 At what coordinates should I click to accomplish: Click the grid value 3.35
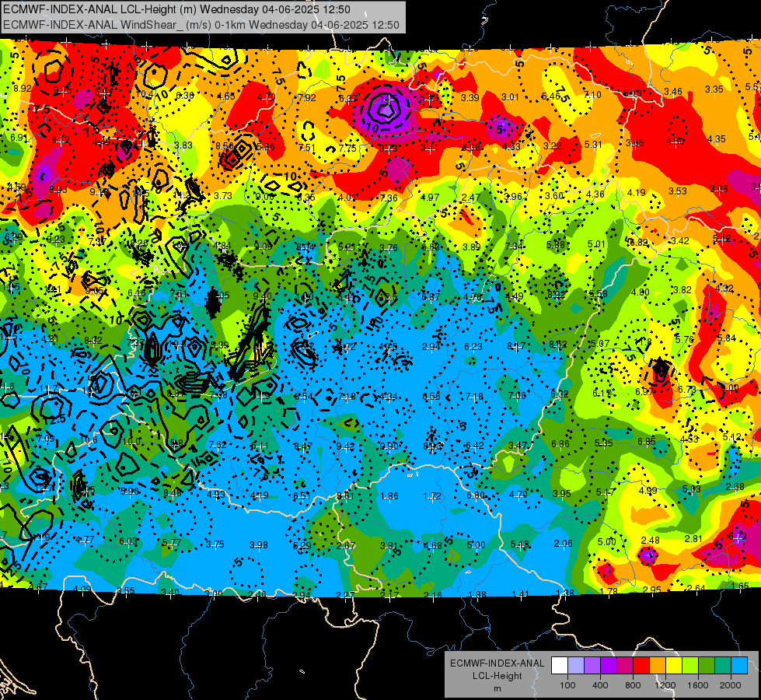714,89
